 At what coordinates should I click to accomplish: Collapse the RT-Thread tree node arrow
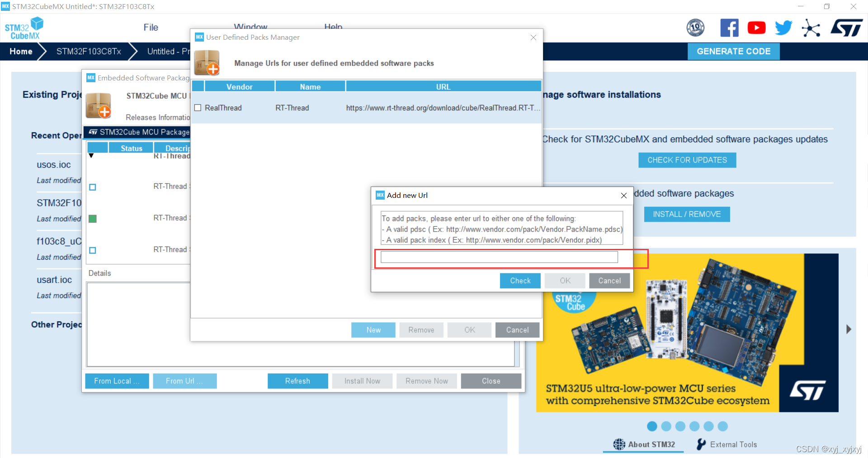tap(91, 156)
